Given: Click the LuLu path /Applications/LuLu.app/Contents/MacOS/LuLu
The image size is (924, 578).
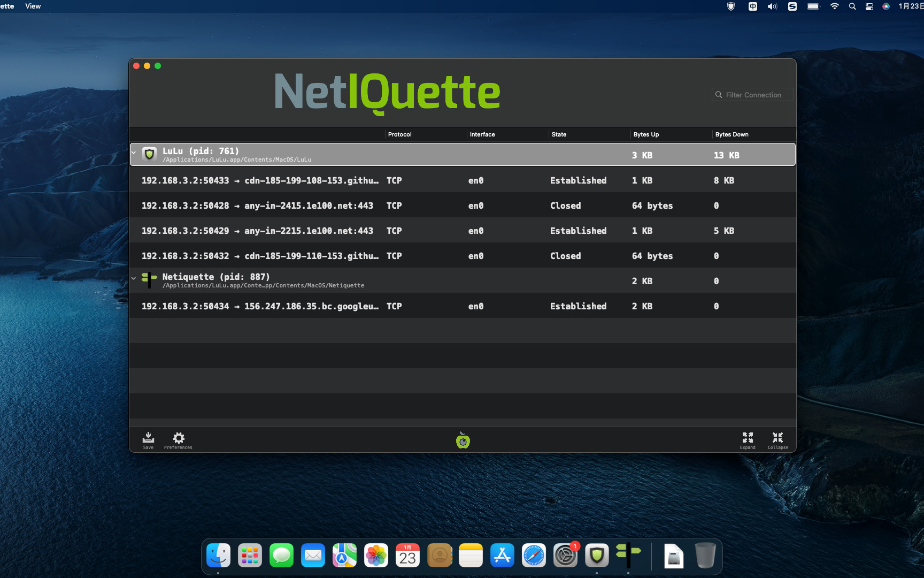Looking at the screenshot, I should pyautogui.click(x=237, y=159).
